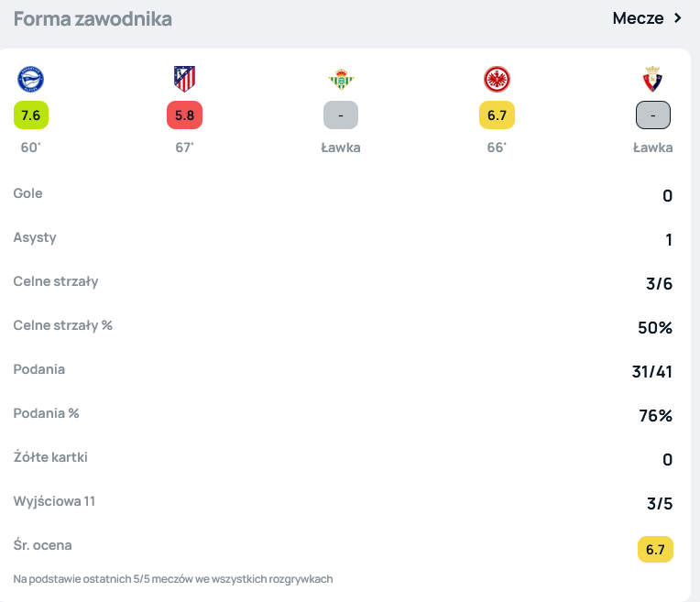Click the yellow 6.7 match rating badge
The image size is (700, 602).
coord(497,115)
